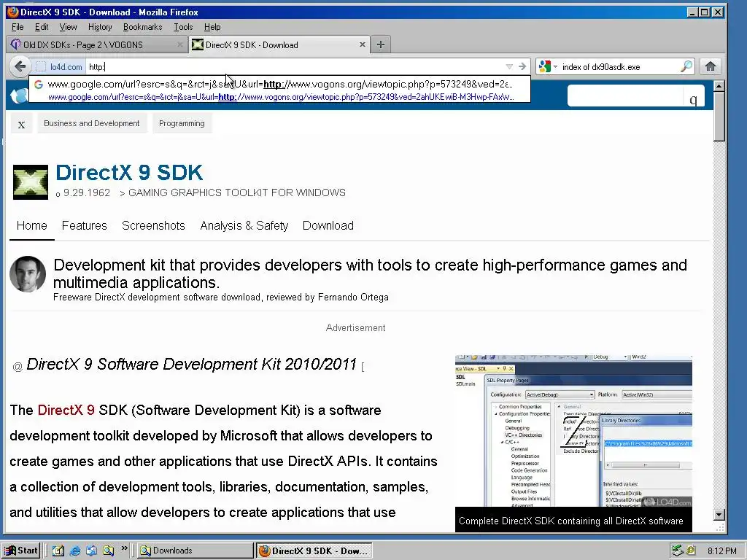The width and height of the screenshot is (747, 560).
Task: Click the green DirectX X logo icon
Action: [31, 182]
